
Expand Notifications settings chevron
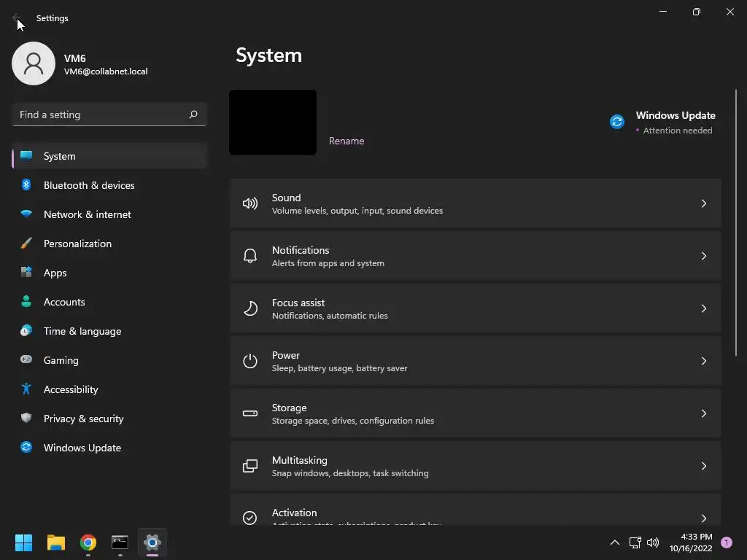704,256
